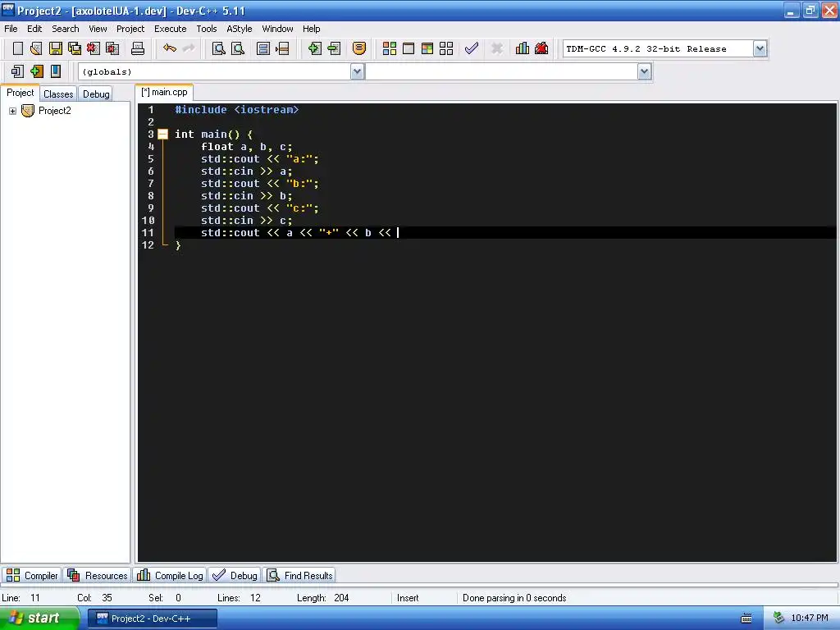
Task: Select the main.cpp editor tab
Action: [164, 92]
